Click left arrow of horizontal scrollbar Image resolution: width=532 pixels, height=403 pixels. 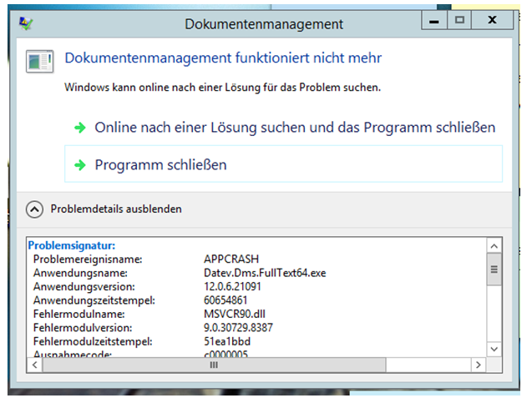point(34,365)
